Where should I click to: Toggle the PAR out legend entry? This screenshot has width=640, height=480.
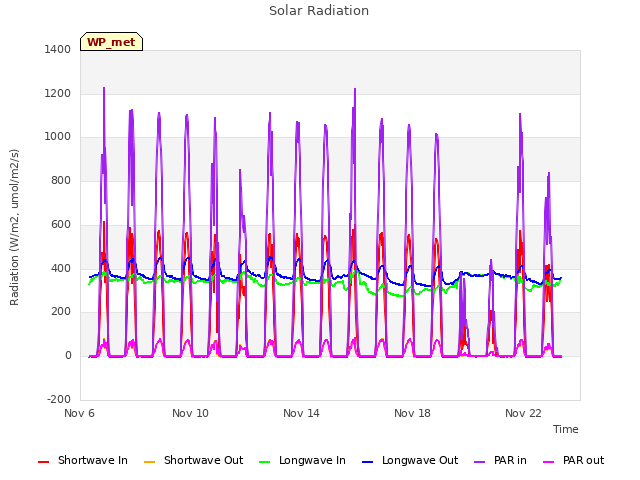[573, 460]
